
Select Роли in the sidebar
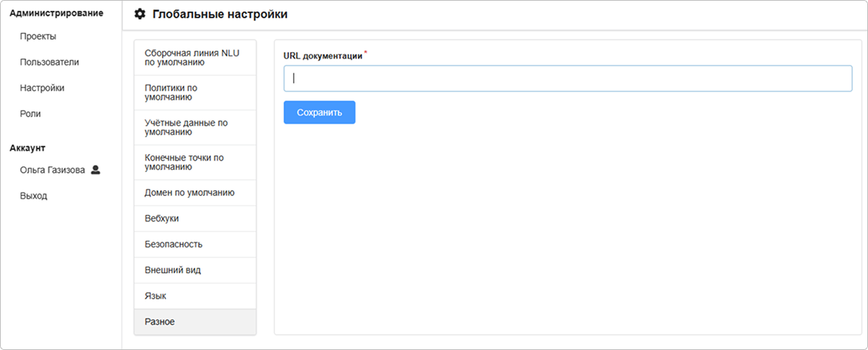tap(30, 114)
